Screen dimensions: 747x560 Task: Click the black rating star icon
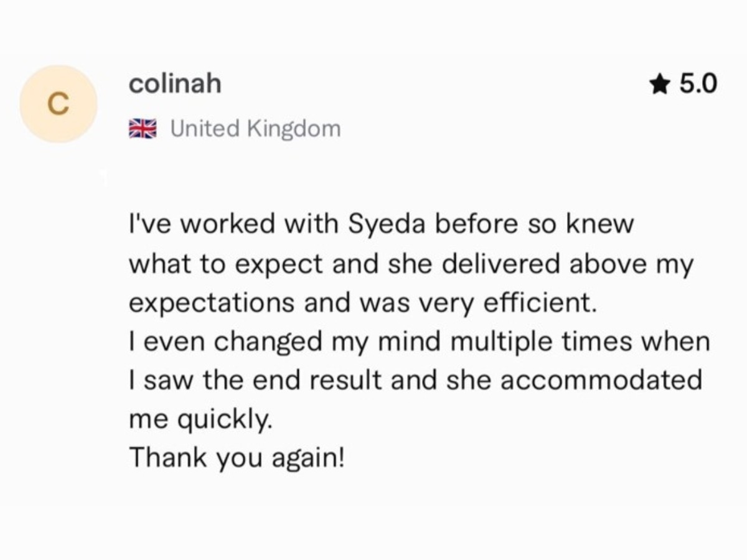[659, 83]
